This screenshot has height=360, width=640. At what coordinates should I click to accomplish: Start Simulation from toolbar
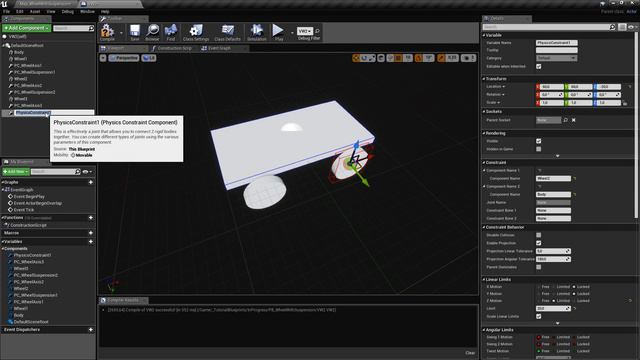coord(257,32)
